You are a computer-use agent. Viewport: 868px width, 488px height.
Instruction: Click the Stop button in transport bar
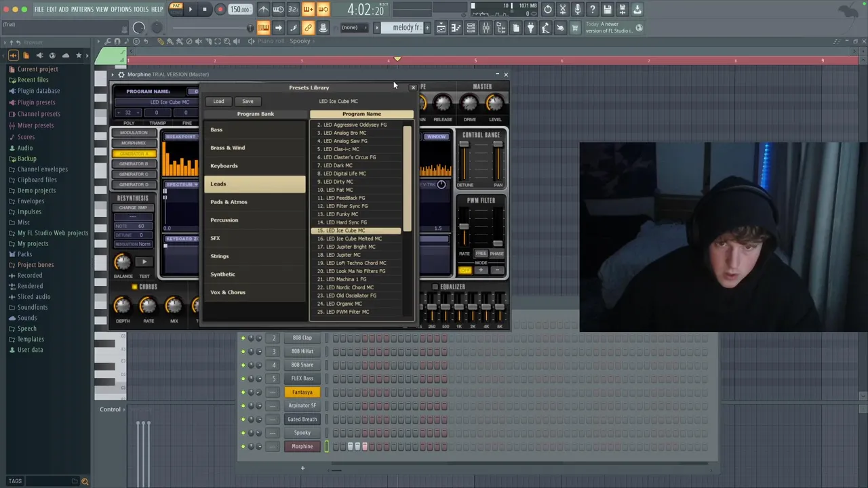click(x=205, y=9)
